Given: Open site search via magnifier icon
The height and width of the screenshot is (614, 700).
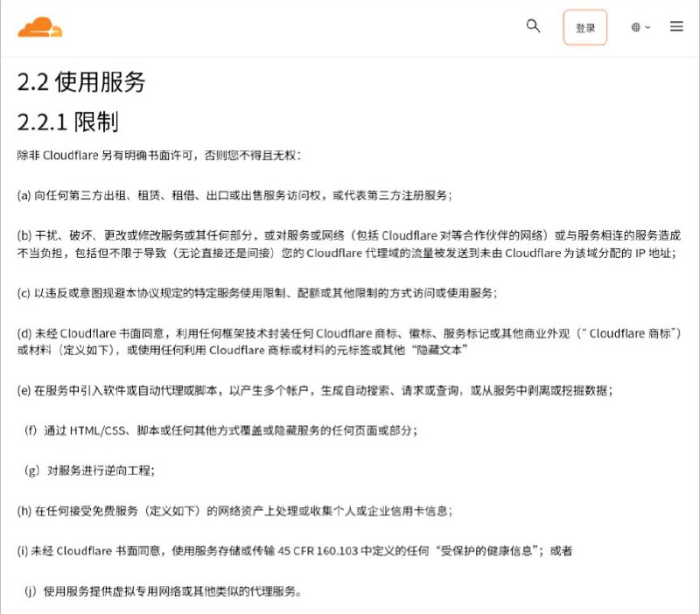Looking at the screenshot, I should [533, 26].
